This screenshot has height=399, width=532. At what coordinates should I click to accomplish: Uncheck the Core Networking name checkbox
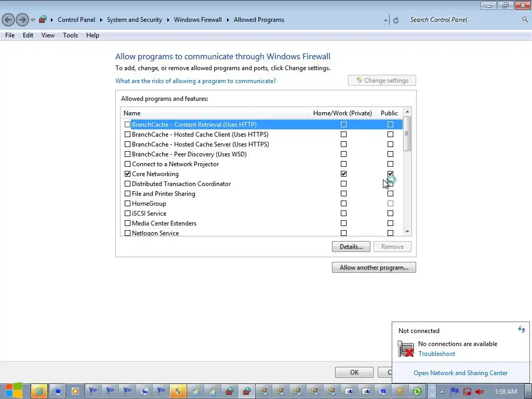(128, 174)
